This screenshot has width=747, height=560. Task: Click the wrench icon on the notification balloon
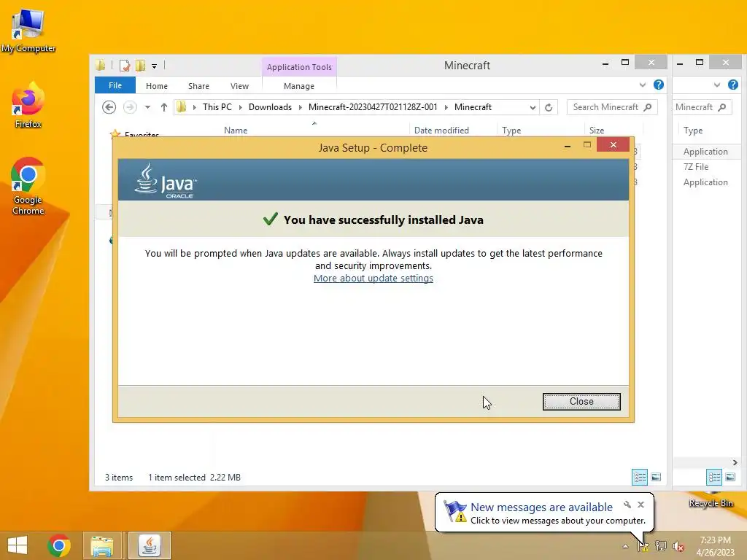coord(627,505)
